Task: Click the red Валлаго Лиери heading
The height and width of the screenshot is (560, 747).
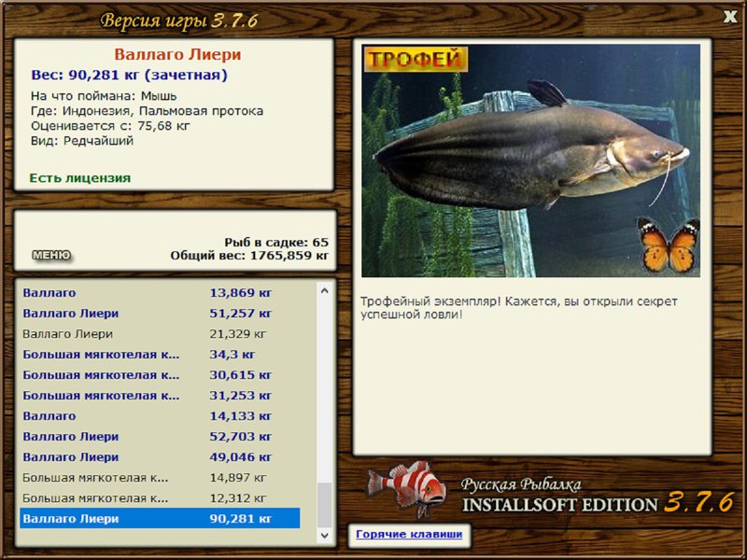Action: pyautogui.click(x=177, y=54)
